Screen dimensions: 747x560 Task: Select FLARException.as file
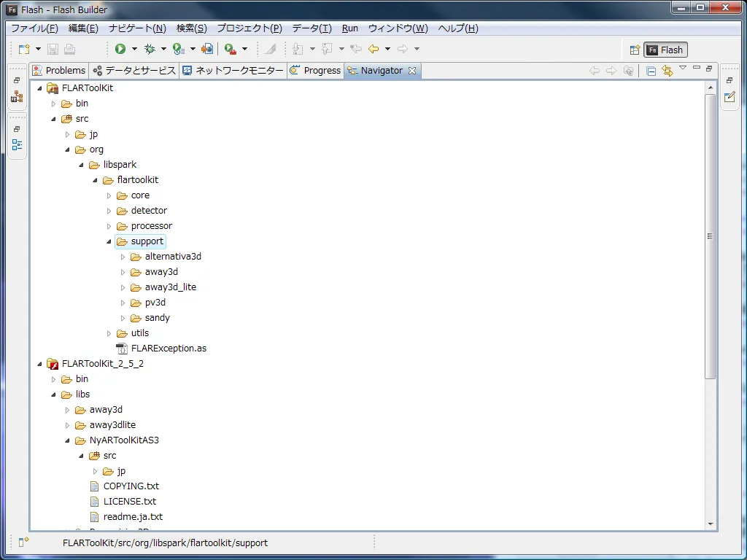click(x=161, y=349)
